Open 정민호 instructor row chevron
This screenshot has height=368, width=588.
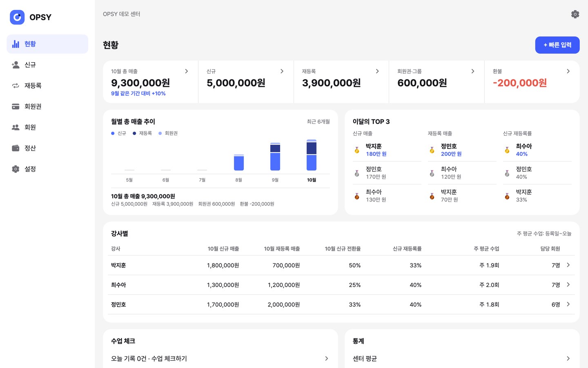pos(568,304)
